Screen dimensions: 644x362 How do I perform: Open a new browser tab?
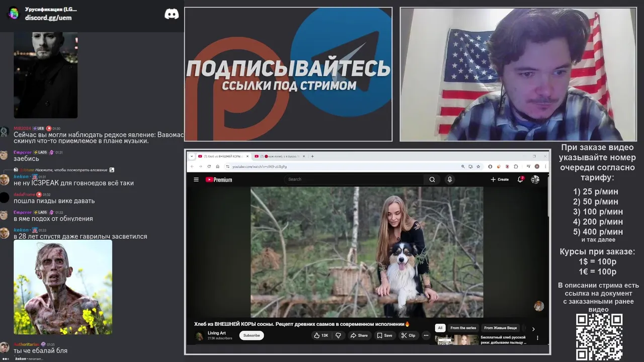[312, 156]
